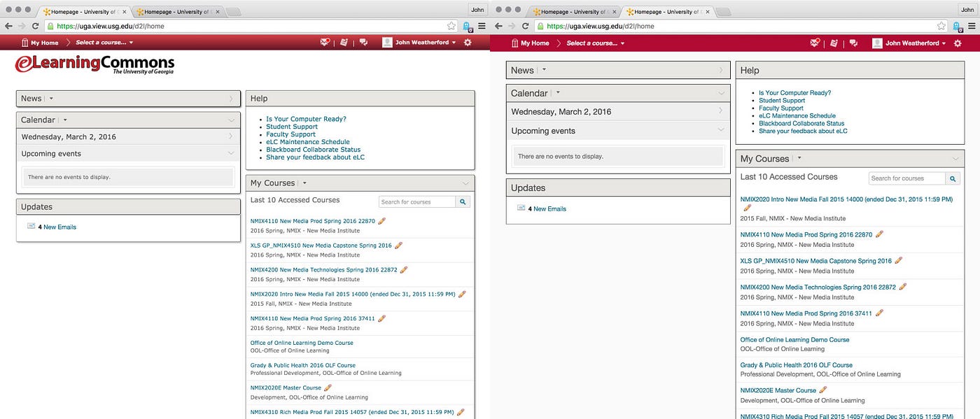
Task: Click pencil beside NMIX2020E Master in right window
Action: (823, 390)
